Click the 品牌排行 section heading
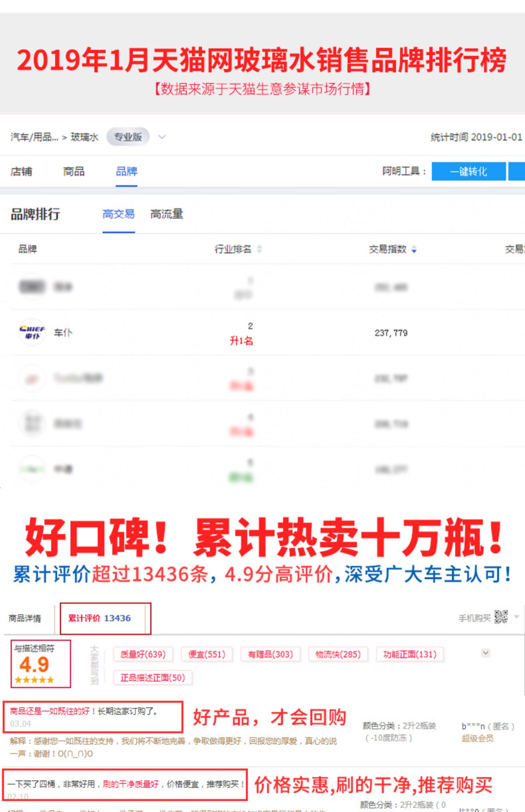525x812 pixels. [x=35, y=214]
